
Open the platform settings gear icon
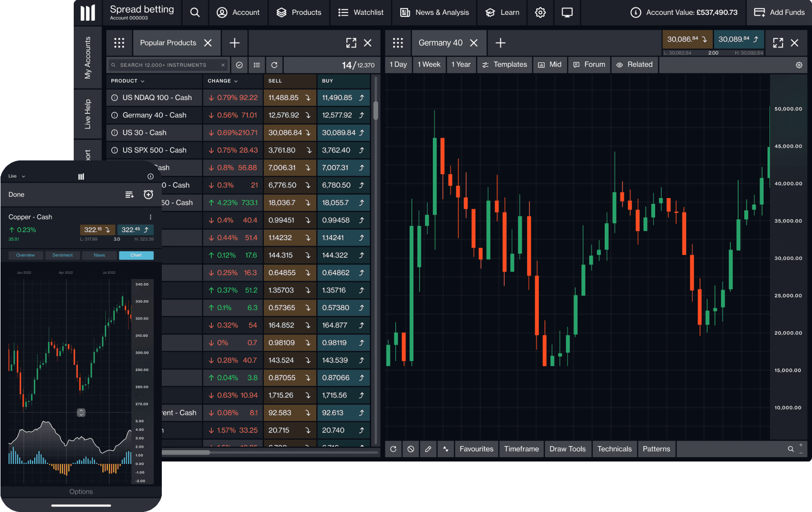[540, 12]
